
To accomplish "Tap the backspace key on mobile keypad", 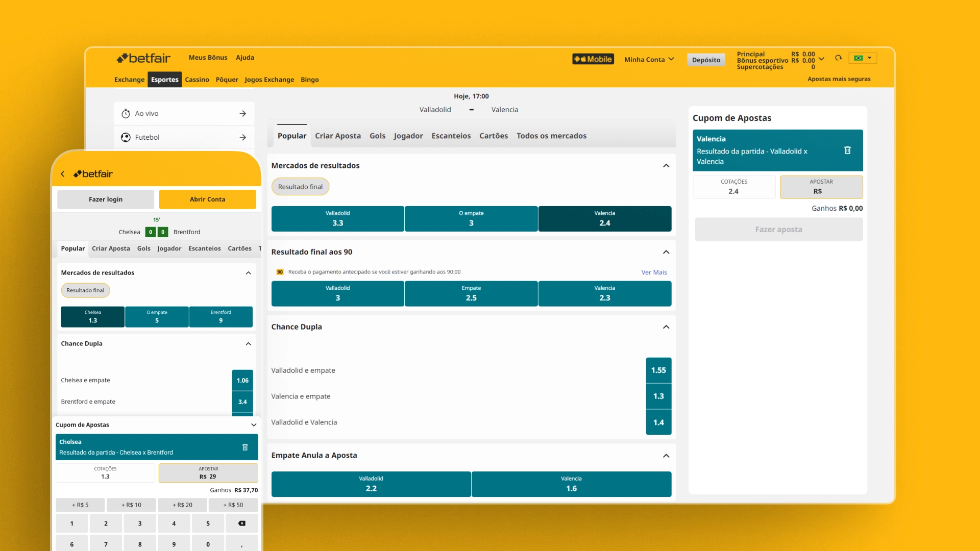I will click(242, 523).
